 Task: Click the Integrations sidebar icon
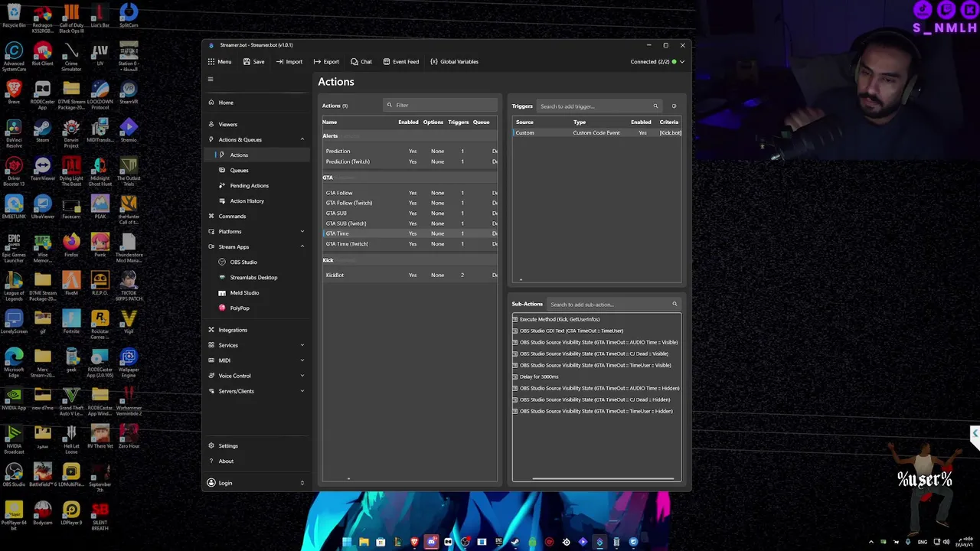point(211,330)
